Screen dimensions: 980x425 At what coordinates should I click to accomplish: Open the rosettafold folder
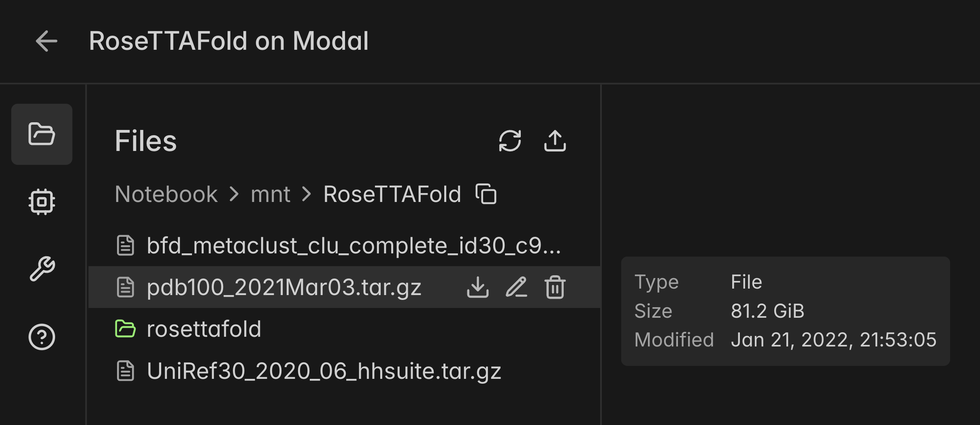tap(204, 329)
